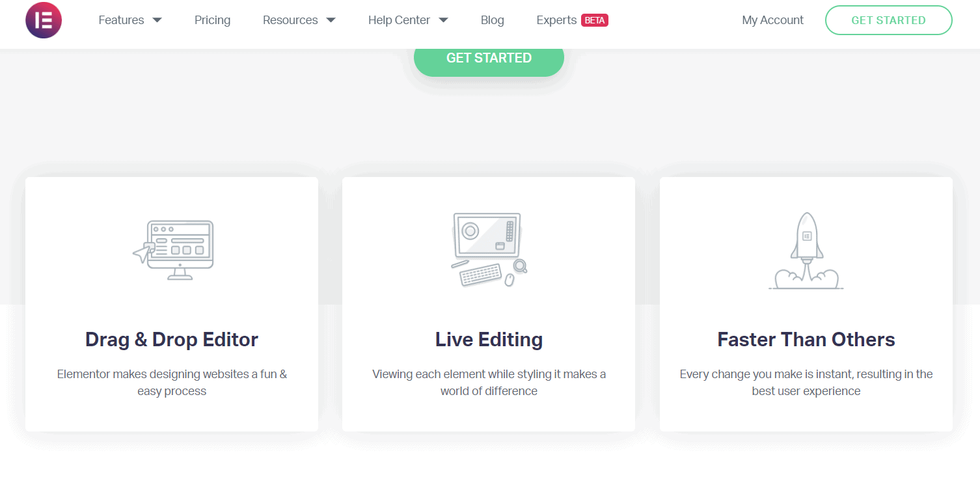Open My Account link
This screenshot has width=980, height=479.
[772, 20]
